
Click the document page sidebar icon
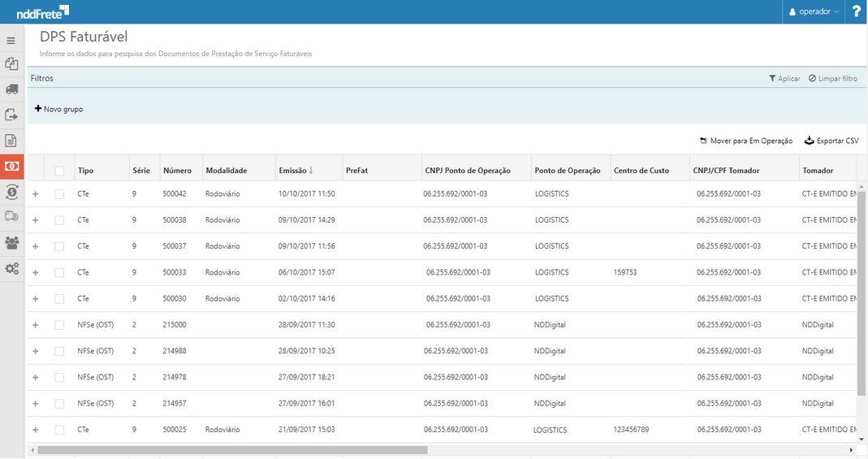point(11,141)
